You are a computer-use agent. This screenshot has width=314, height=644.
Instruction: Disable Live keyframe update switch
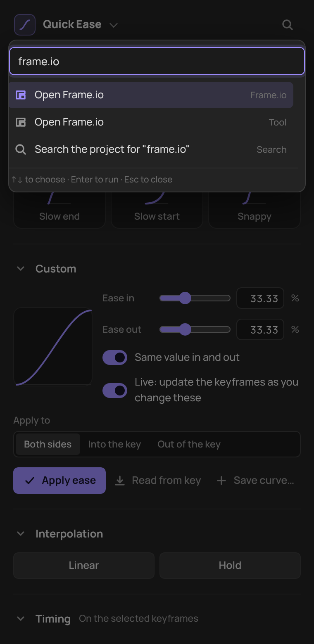[115, 390]
